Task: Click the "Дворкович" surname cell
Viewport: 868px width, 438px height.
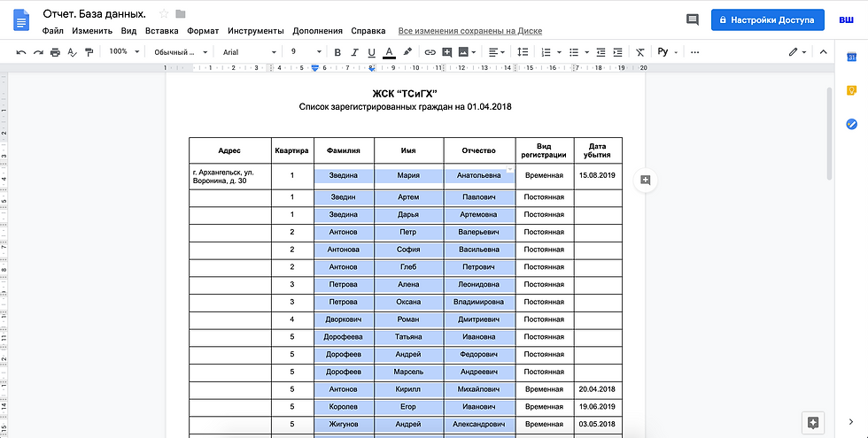Action: pos(344,319)
